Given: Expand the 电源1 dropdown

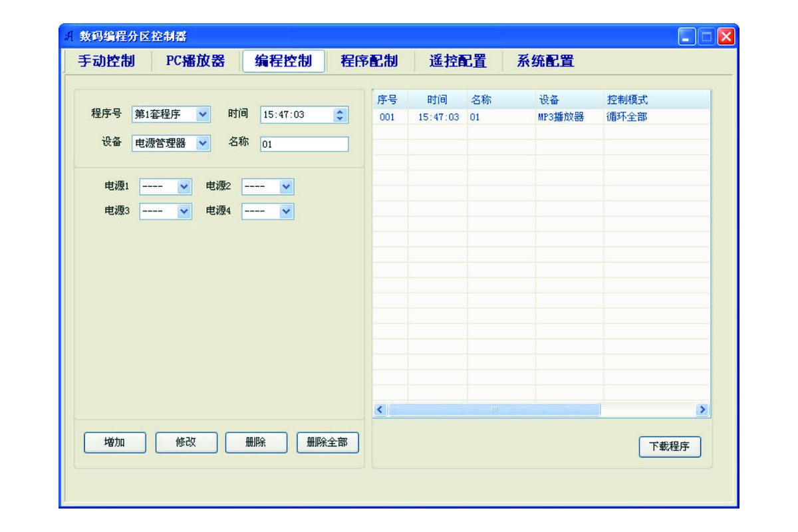Looking at the screenshot, I should pyautogui.click(x=184, y=187).
